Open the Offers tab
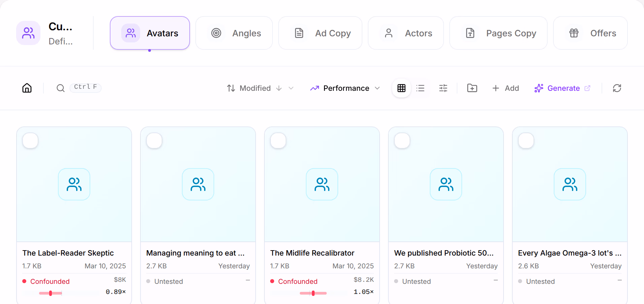 (x=590, y=33)
